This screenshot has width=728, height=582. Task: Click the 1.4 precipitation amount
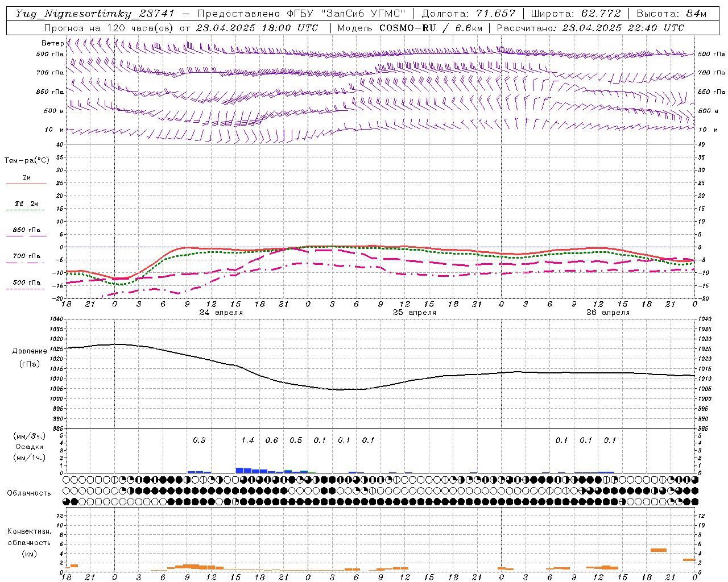[x=247, y=440]
